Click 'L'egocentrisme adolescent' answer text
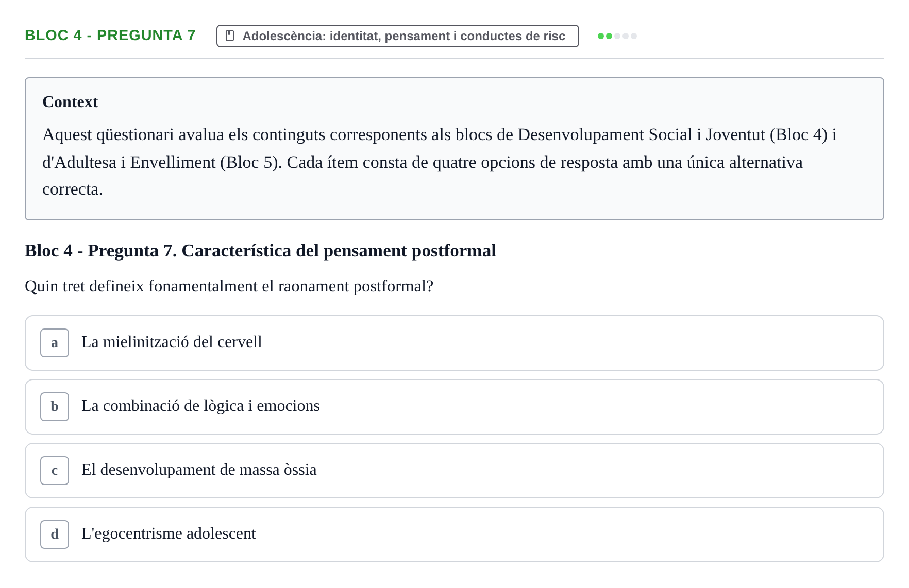 (x=169, y=533)
